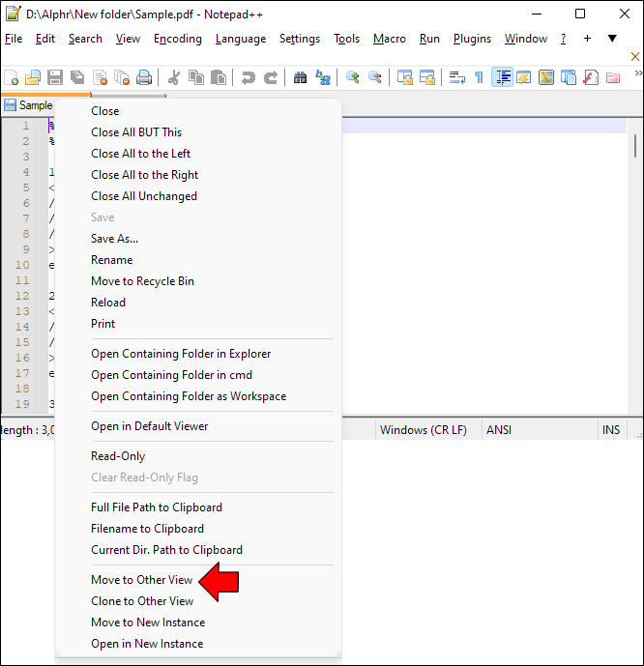Image resolution: width=644 pixels, height=666 pixels.
Task: Click the Windows (CR LF) status field
Action: tap(428, 430)
